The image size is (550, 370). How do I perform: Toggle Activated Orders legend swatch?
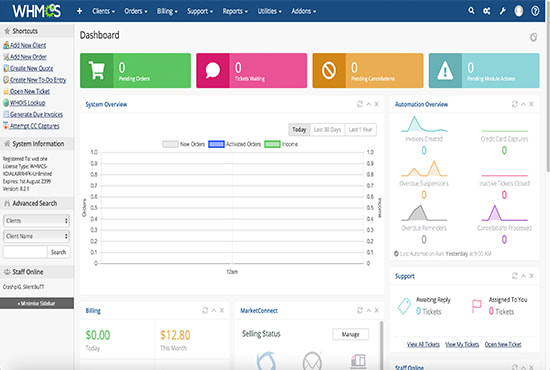[216, 144]
